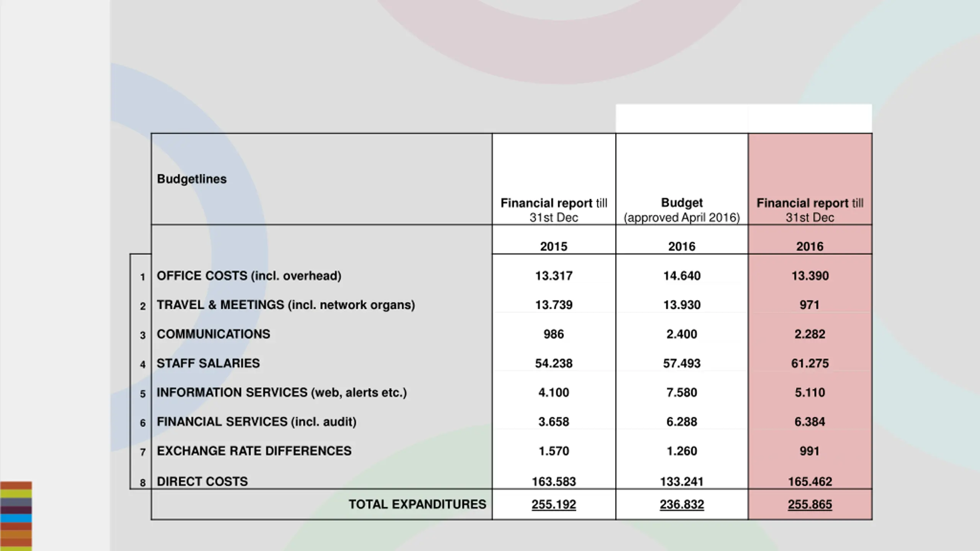980x551 pixels.
Task: Click communications 2015 value '986'
Action: [x=554, y=334]
